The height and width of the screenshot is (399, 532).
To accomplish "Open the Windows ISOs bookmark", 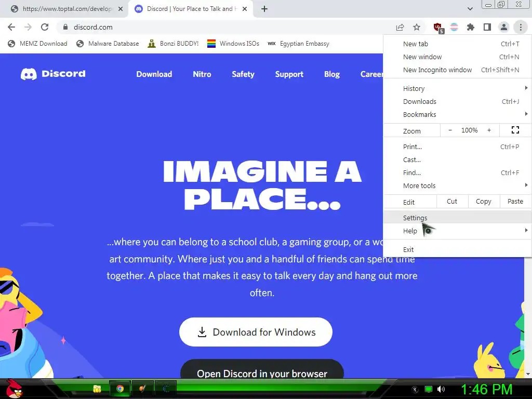I will [233, 44].
